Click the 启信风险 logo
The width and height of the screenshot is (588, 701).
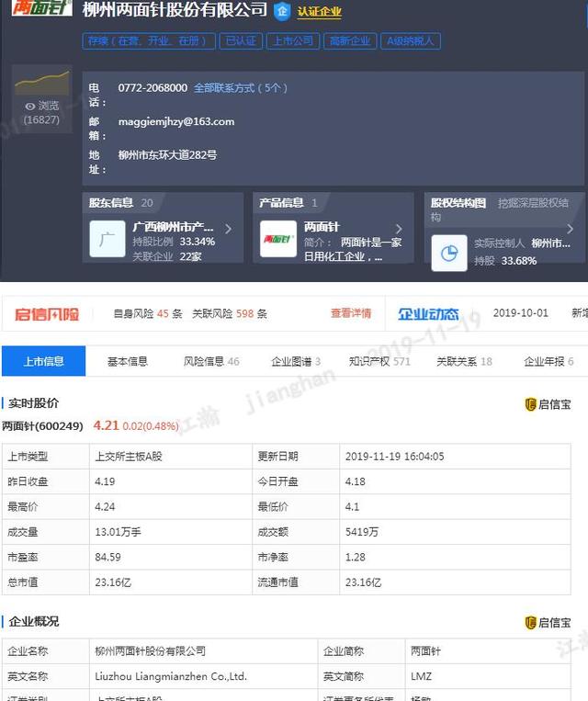47,314
